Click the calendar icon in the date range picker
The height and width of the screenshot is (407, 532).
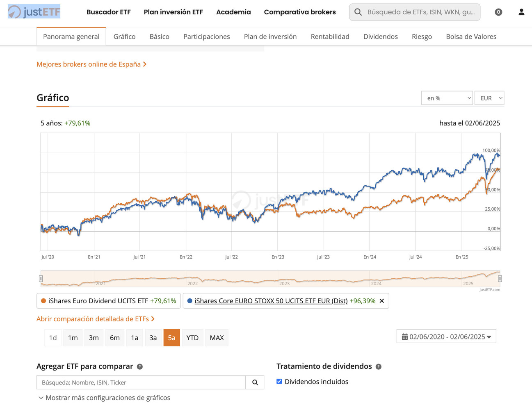405,337
